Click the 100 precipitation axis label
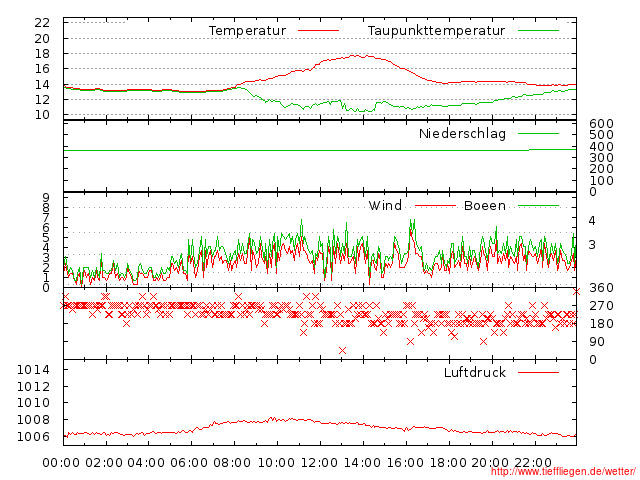This screenshot has width=640, height=480. [x=601, y=180]
